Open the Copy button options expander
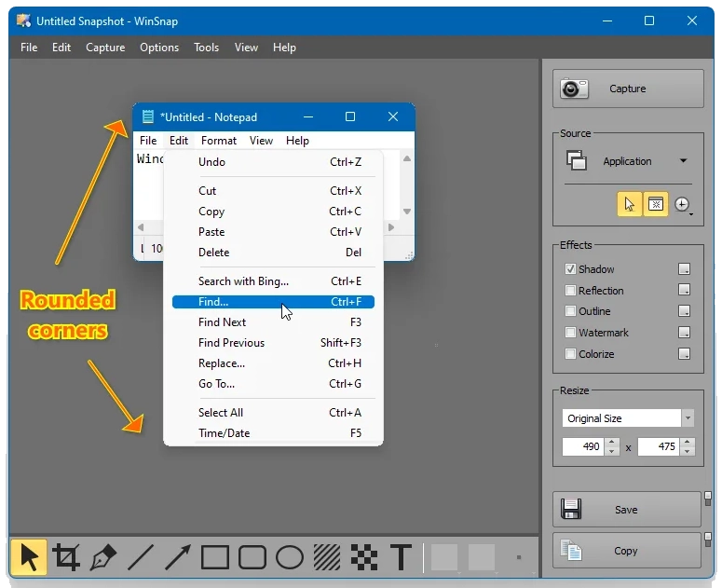The width and height of the screenshot is (722, 588). click(x=708, y=540)
